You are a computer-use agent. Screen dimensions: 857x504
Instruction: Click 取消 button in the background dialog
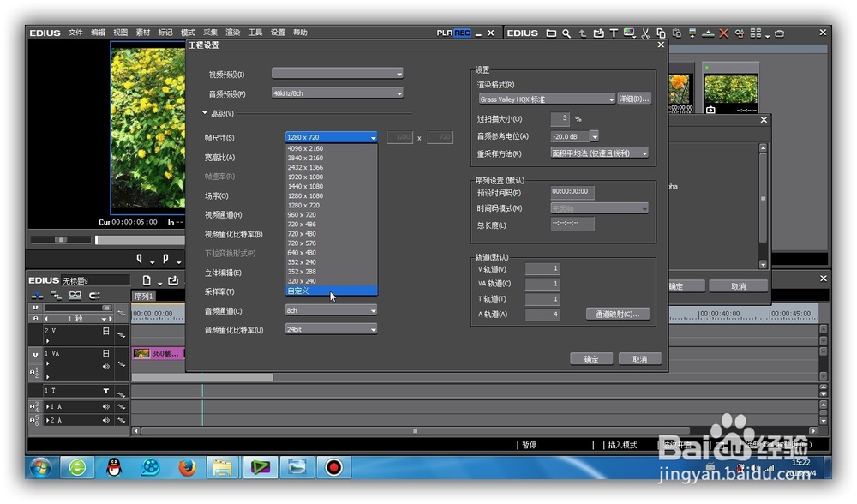[739, 286]
